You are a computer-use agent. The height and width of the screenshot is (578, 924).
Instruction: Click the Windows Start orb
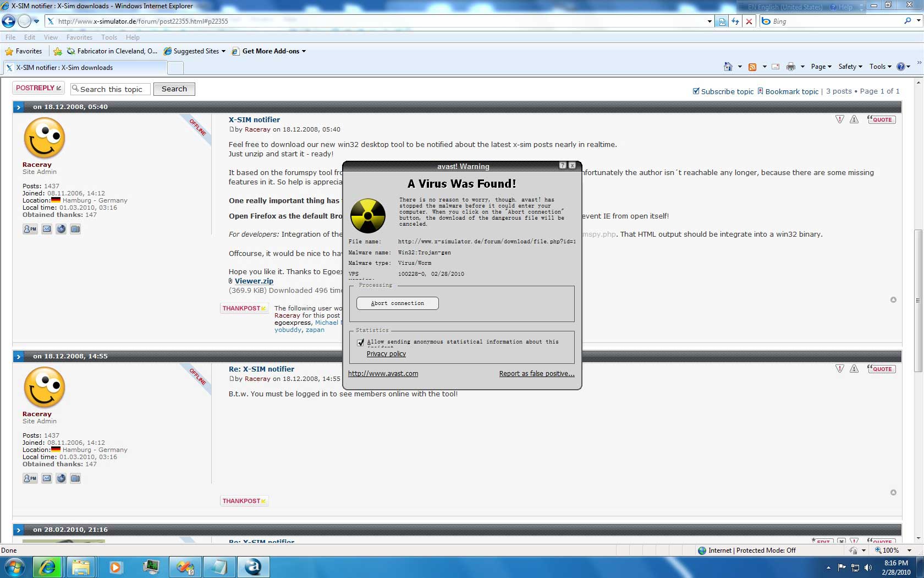coord(15,567)
